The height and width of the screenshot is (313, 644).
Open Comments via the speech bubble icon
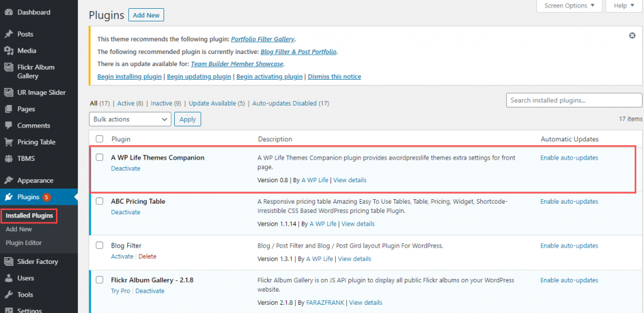point(8,126)
